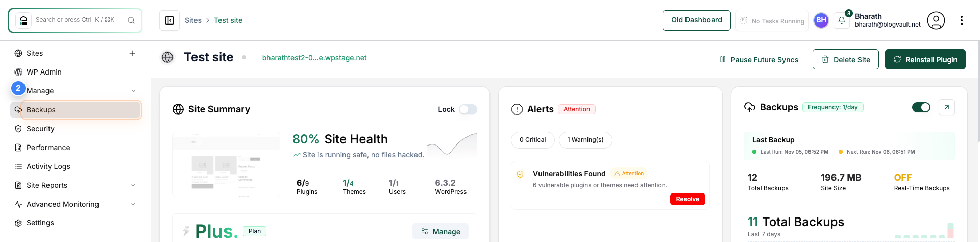
Task: Select Backups in the sidebar
Action: click(76, 110)
